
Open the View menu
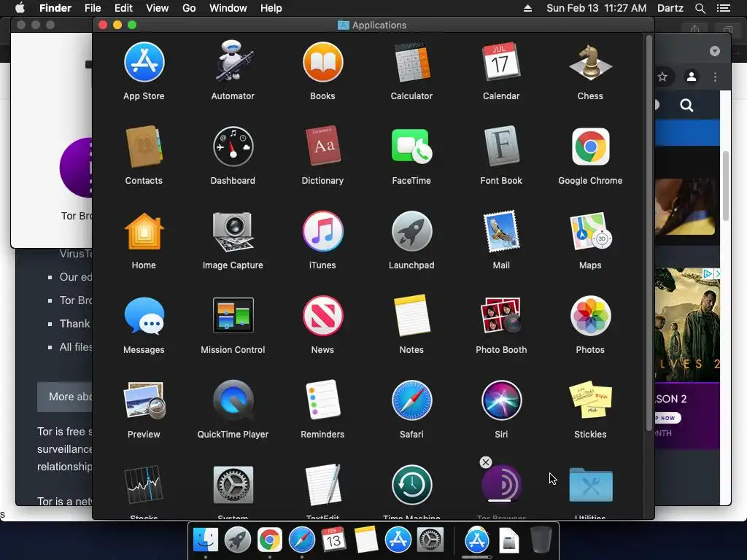(x=158, y=8)
